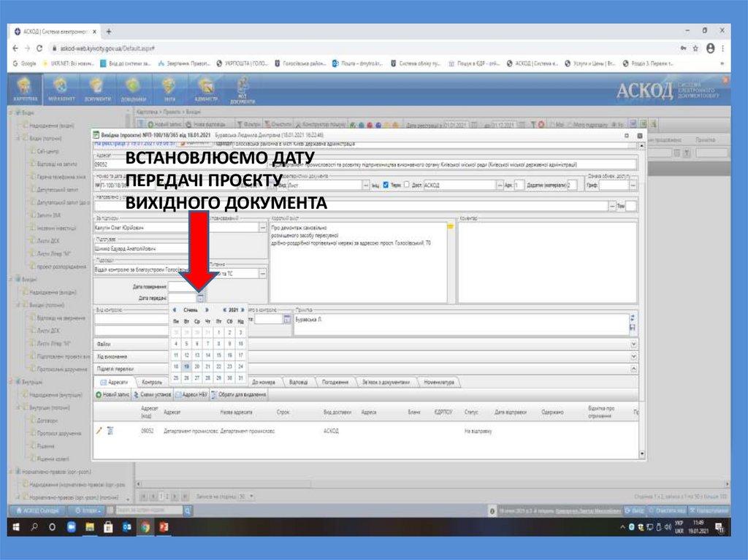Screen dimensions: 748x560
Task: Open the Звіти toolbar section
Action: (169, 90)
